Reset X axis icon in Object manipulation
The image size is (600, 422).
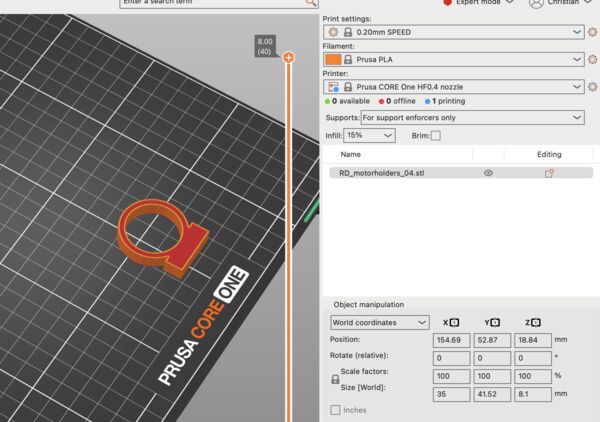[454, 323]
